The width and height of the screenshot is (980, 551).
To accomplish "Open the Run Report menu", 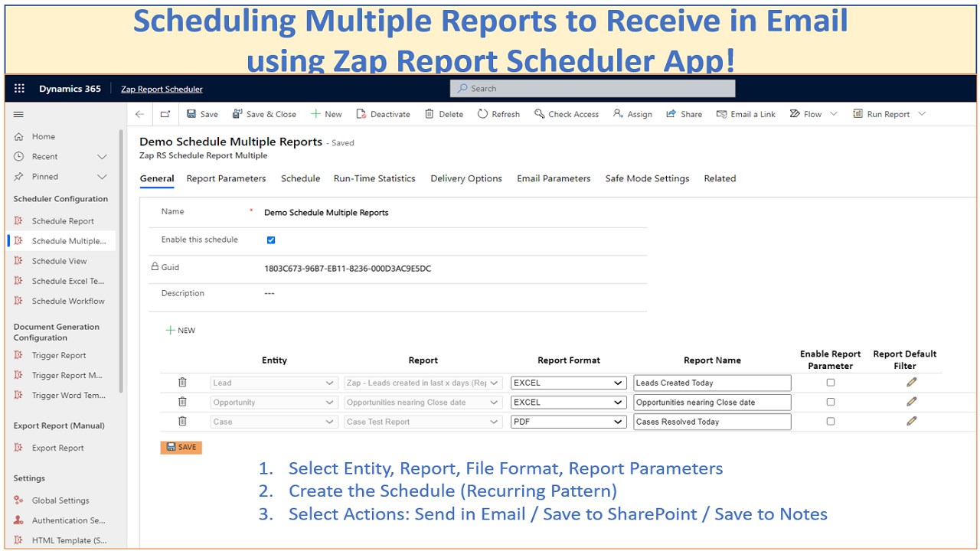I will [889, 114].
